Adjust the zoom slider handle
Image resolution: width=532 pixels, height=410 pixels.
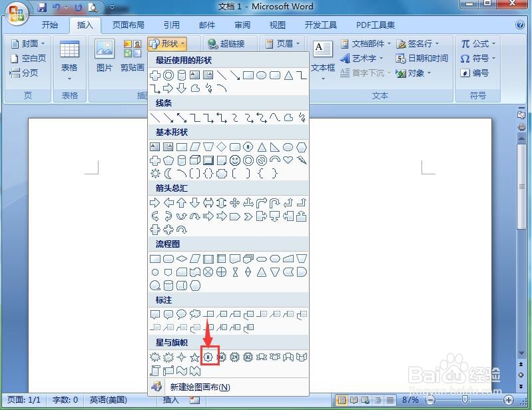465,400
